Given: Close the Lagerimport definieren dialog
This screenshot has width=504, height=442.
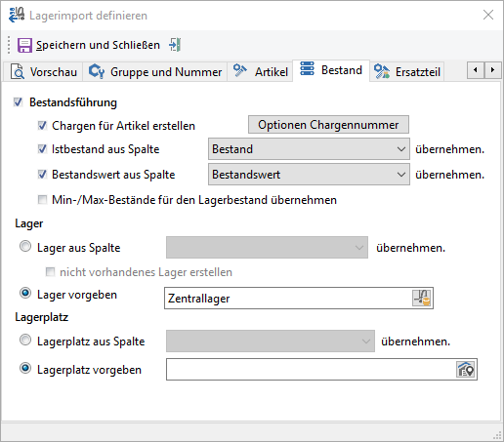Looking at the screenshot, I should tap(488, 15).
